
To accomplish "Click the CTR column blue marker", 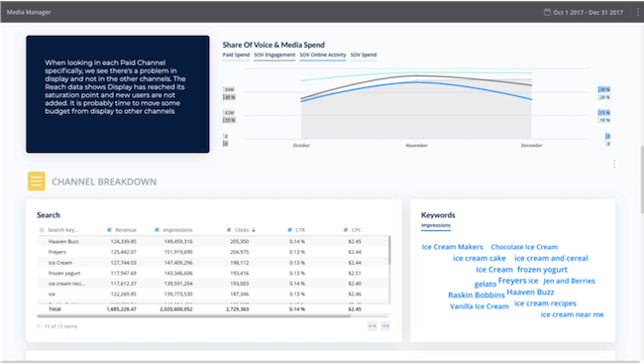I will [x=289, y=230].
